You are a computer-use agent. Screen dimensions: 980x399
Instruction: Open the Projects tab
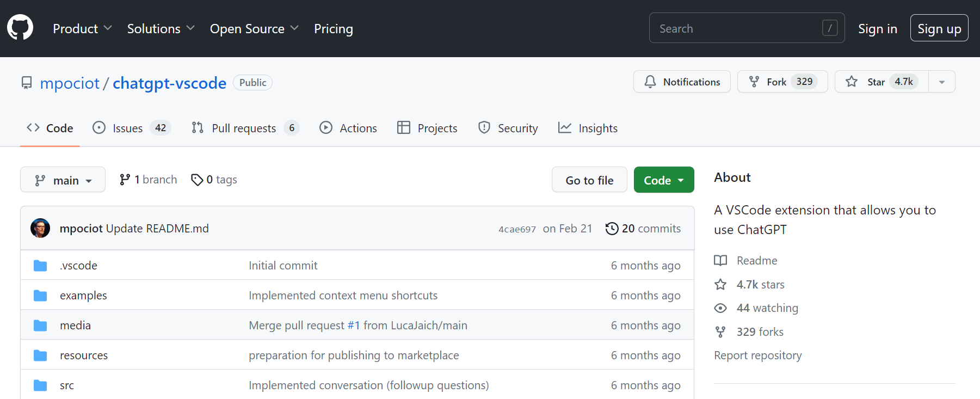(x=427, y=128)
